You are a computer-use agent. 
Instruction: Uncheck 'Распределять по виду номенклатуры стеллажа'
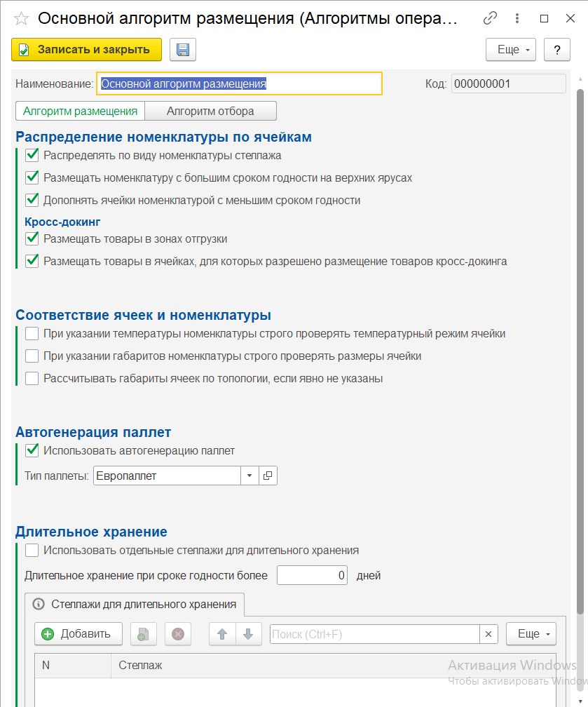pyautogui.click(x=32, y=155)
